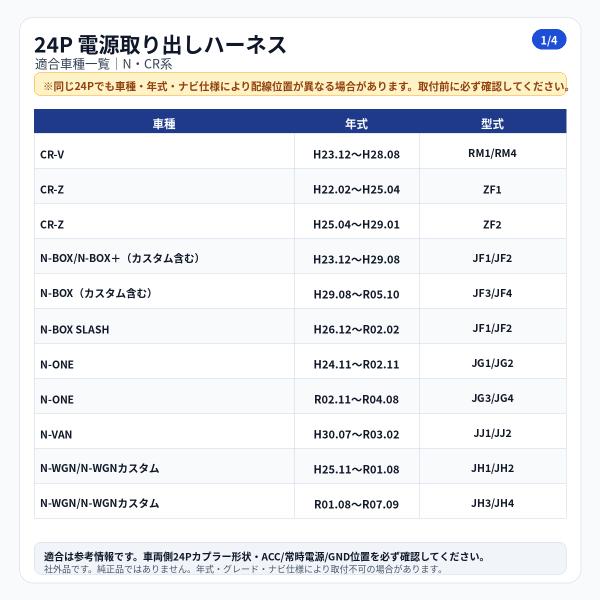Screen dimensions: 600x600
Task: Select the 車種 column header
Action: [x=164, y=123]
